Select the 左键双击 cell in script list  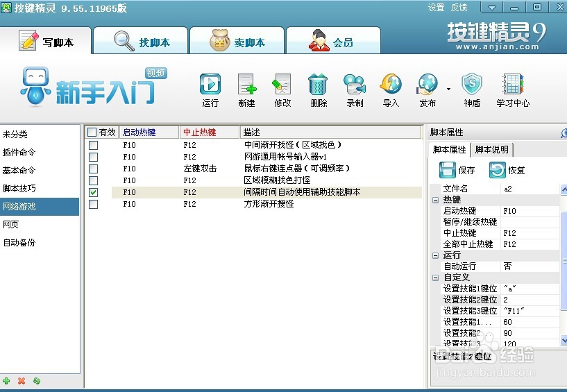click(x=200, y=169)
